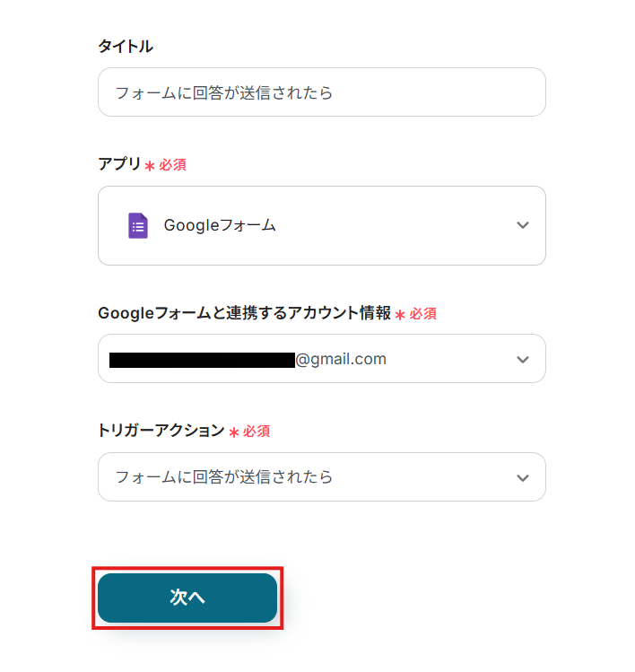The image size is (635, 672).
Task: Click the トリガーアクション field label
Action: [161, 431]
